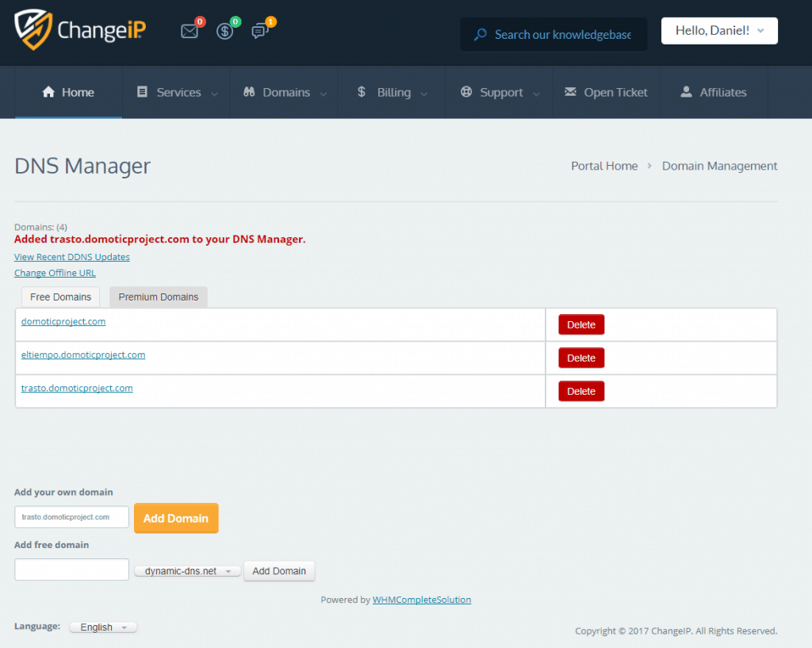Select the Home house icon in the navbar
Screen dimensions: 812x648
click(x=48, y=92)
